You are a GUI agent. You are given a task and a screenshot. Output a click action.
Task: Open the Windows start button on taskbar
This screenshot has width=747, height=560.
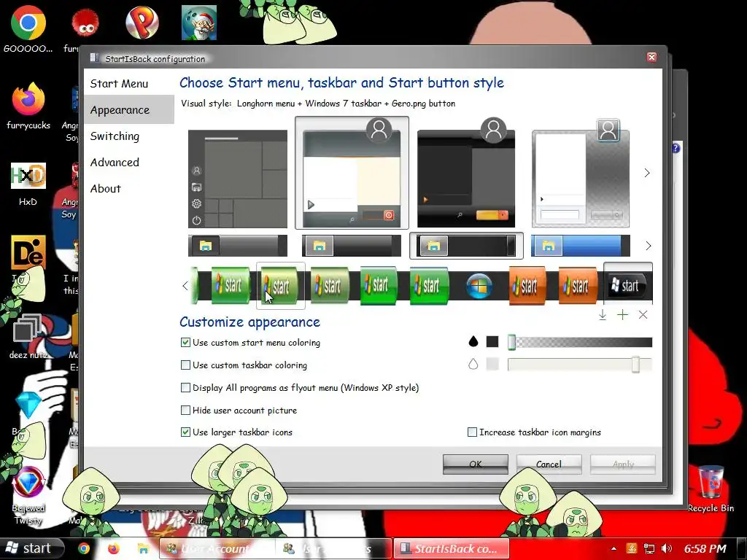(31, 548)
